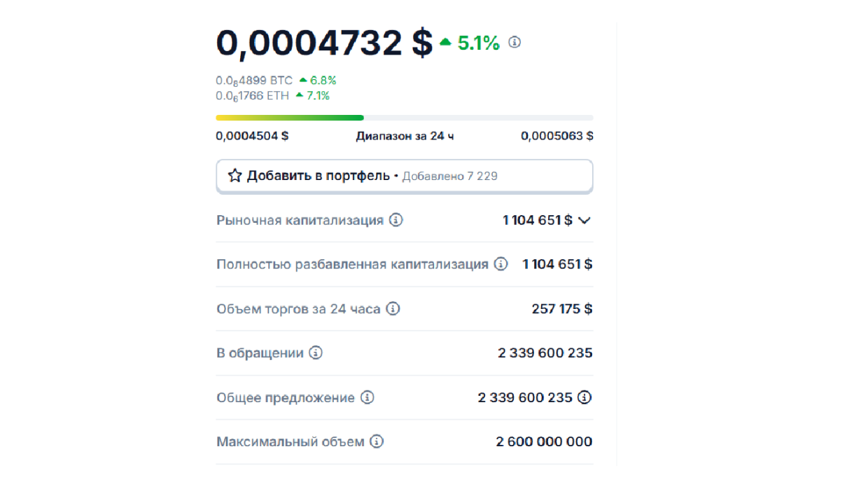The width and height of the screenshot is (868, 489).
Task: Click the 24h price range progress bar
Action: tap(405, 118)
